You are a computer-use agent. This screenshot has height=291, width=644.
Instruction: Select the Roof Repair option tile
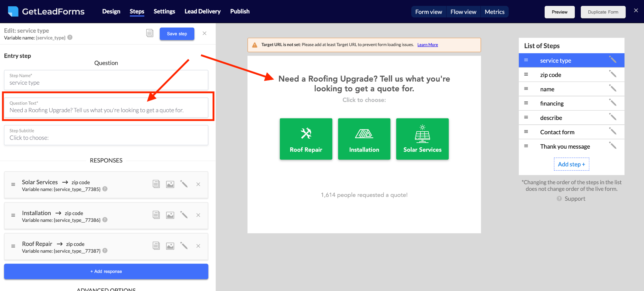(306, 139)
